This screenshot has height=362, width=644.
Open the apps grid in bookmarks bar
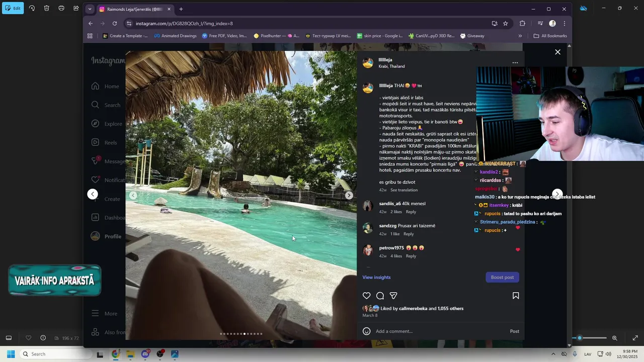click(x=90, y=36)
